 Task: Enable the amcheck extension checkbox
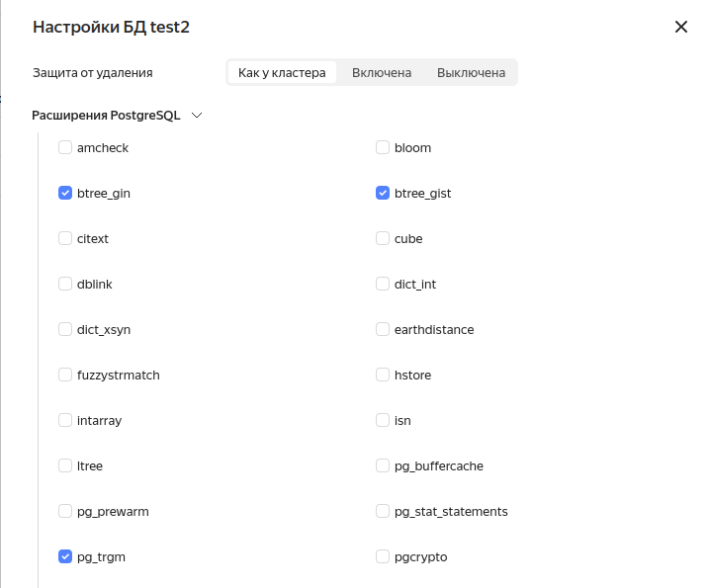pos(65,148)
